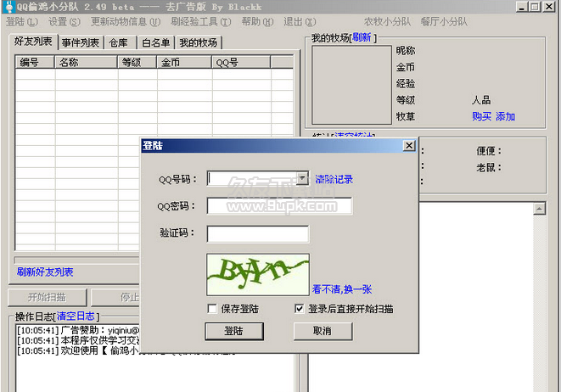Minimize the main window
Image resolution: width=561 pixels, height=392 pixels.
pos(522,7)
